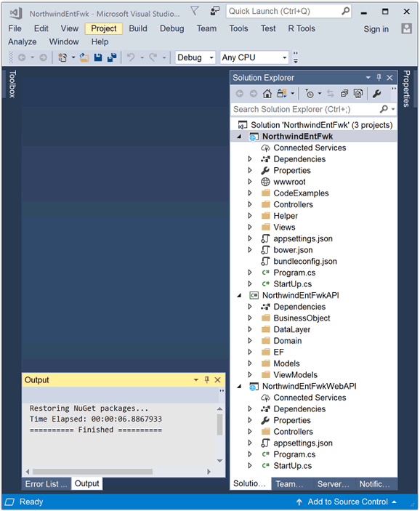
Task: Click the Solution Explorer Back arrow icon
Action: pos(240,94)
